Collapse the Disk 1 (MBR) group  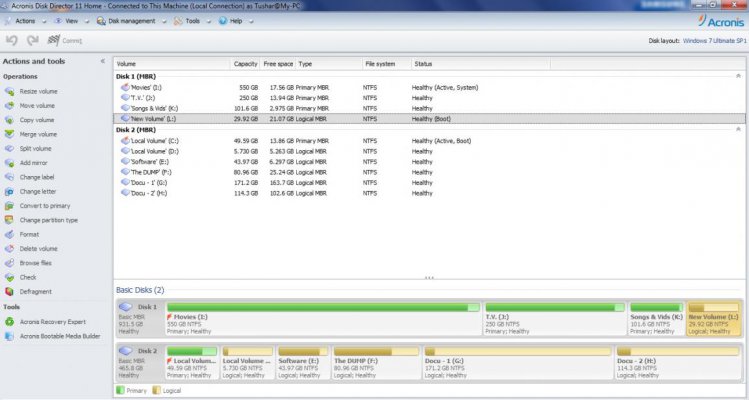(738, 76)
